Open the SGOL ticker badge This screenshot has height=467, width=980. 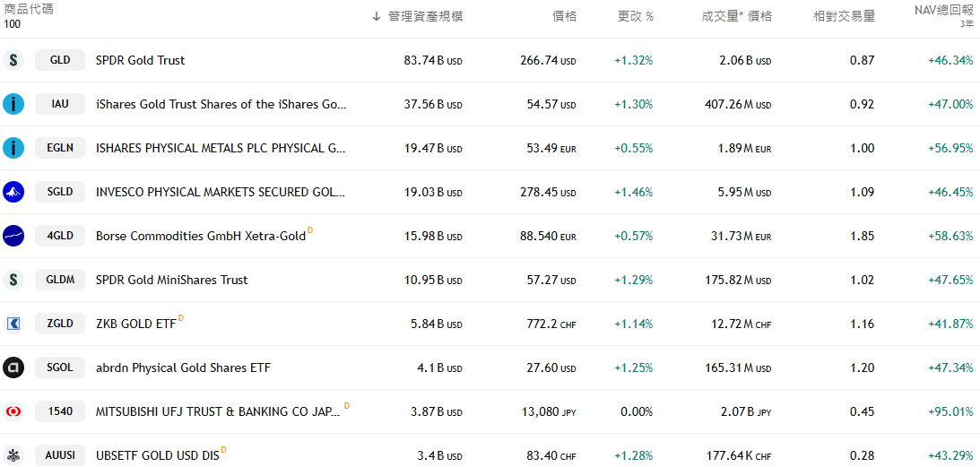coord(60,368)
